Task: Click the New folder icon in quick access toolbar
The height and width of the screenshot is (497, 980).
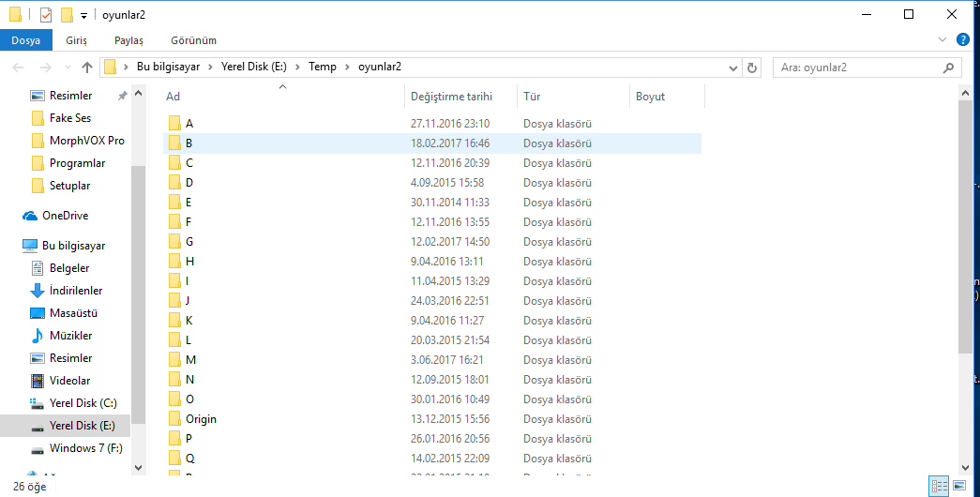Action: click(x=67, y=14)
